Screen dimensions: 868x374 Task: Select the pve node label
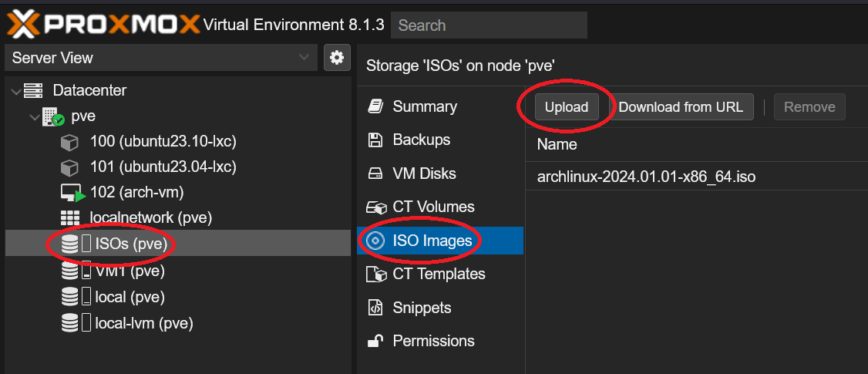83,117
